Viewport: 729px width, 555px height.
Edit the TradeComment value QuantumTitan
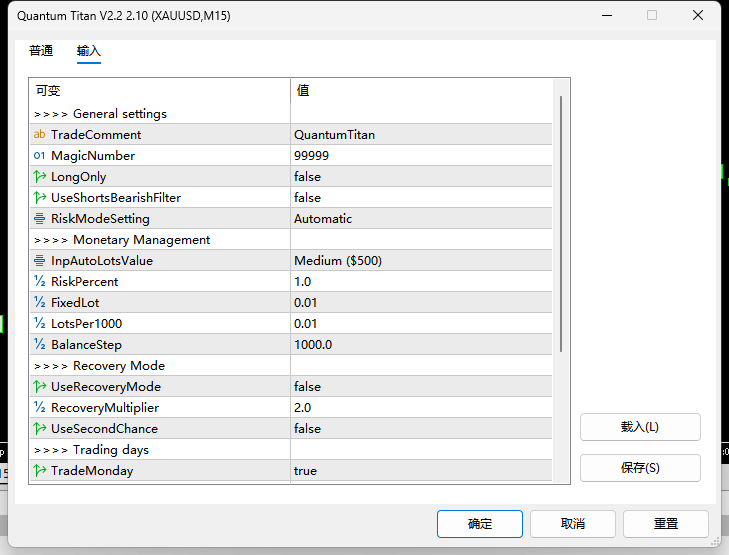(x=421, y=134)
